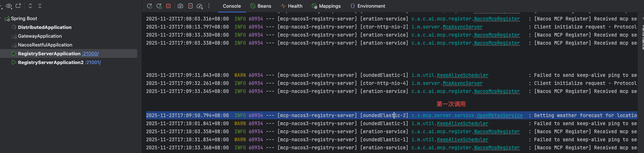This screenshot has height=153, width=644.
Task: Toggle the eye view options icon
Action: tap(9, 6)
